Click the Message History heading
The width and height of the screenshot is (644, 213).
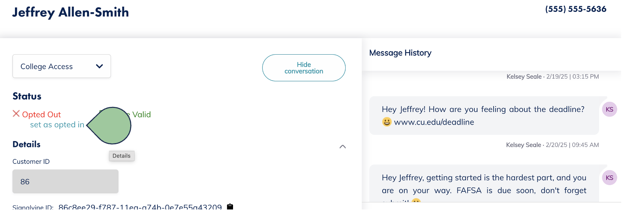(x=400, y=53)
